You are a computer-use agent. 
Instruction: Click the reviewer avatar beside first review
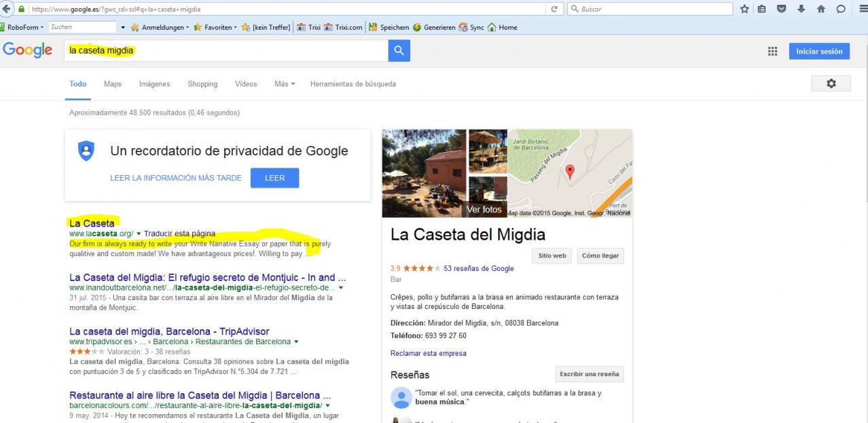[401, 397]
